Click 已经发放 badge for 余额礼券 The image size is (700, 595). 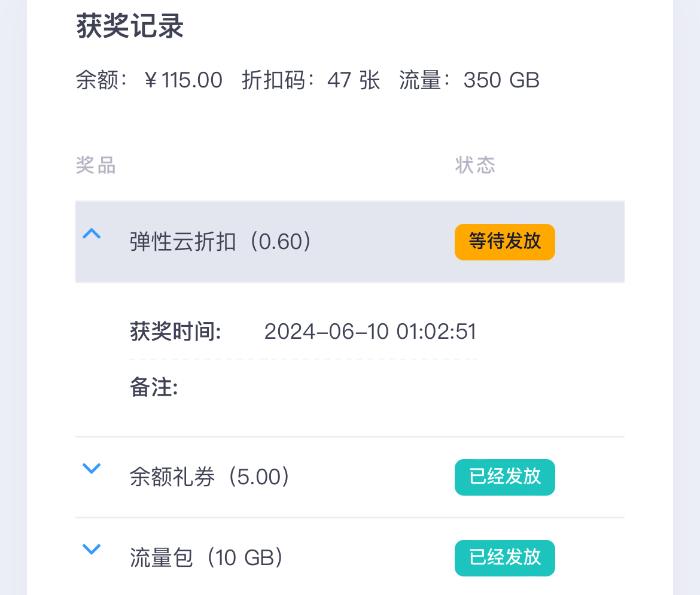click(504, 477)
